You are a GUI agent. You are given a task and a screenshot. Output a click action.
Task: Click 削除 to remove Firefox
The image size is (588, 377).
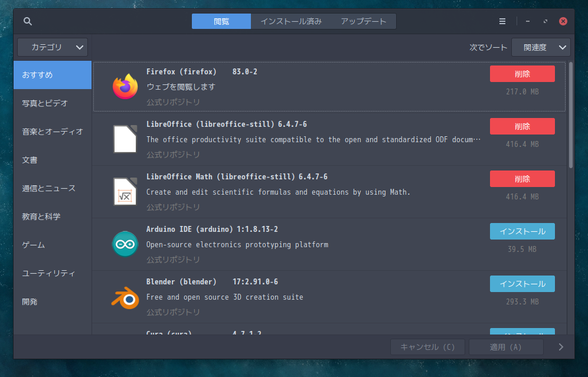(x=522, y=74)
